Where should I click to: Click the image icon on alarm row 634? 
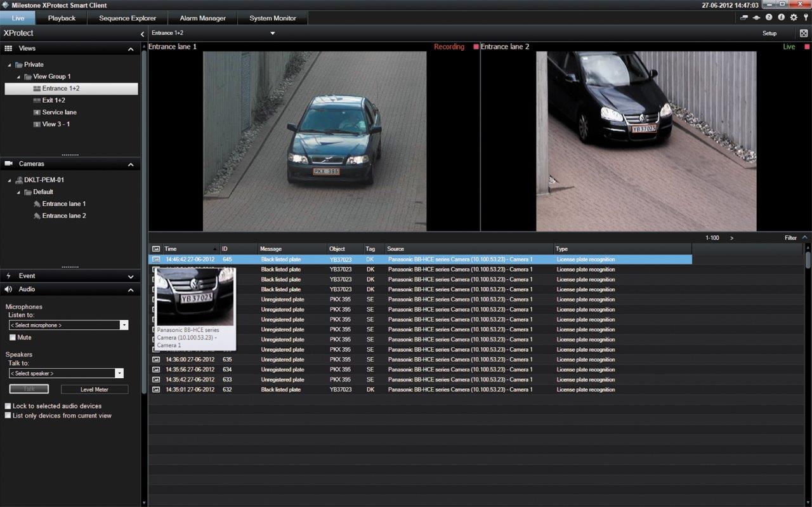coord(156,369)
